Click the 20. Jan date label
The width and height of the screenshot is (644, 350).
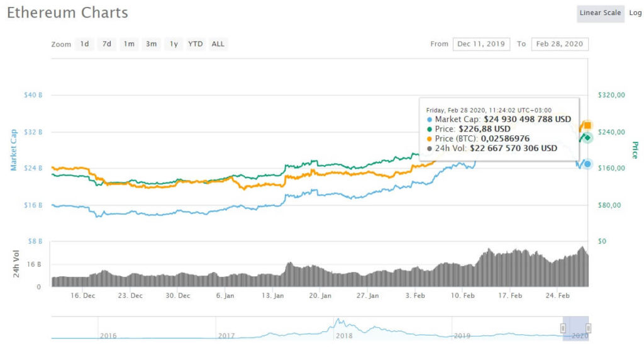(320, 295)
